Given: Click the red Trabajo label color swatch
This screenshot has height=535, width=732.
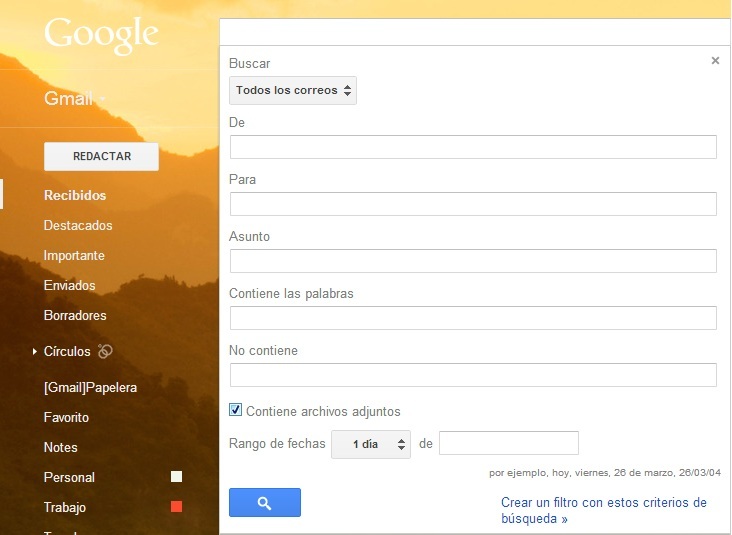Looking at the screenshot, I should pos(176,507).
